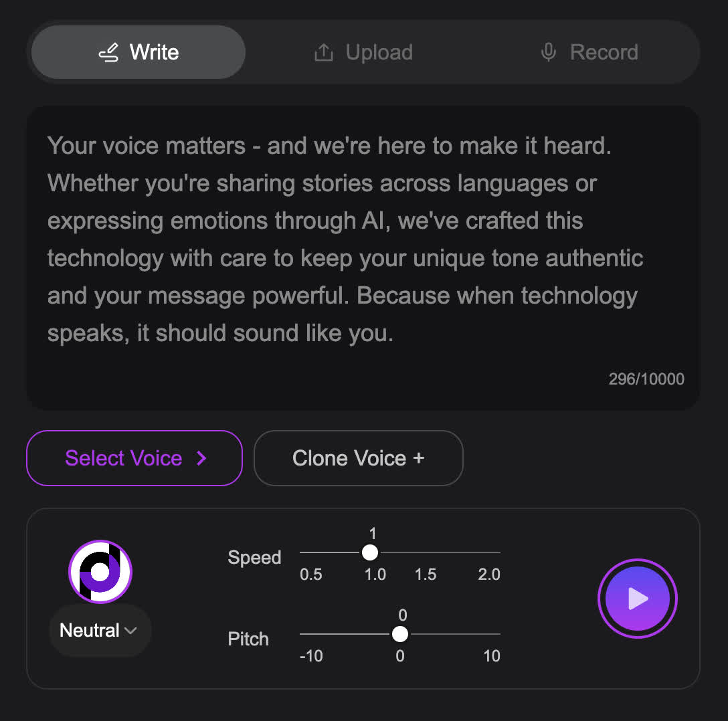Set pitch to 10 on slider track
This screenshot has height=721, width=728.
tap(498, 633)
